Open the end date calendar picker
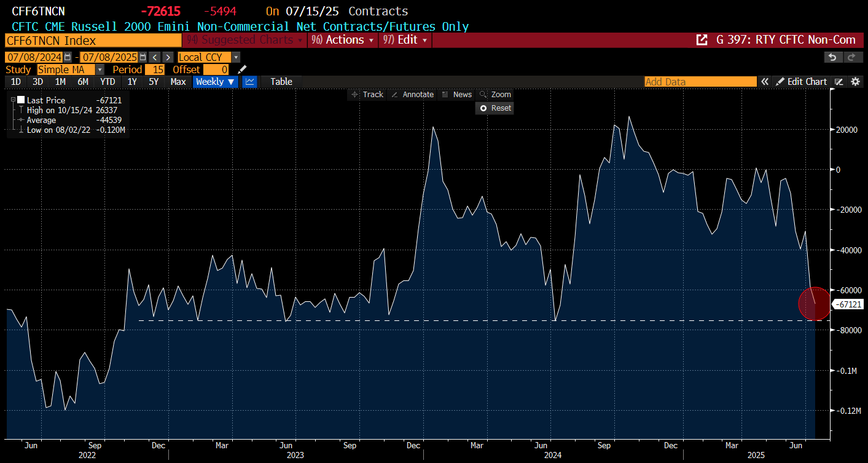 click(143, 57)
